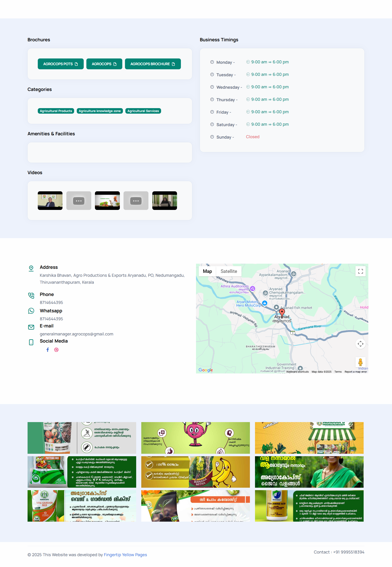Click Government Industrial Training marker
The width and height of the screenshot is (392, 567).
click(x=300, y=368)
